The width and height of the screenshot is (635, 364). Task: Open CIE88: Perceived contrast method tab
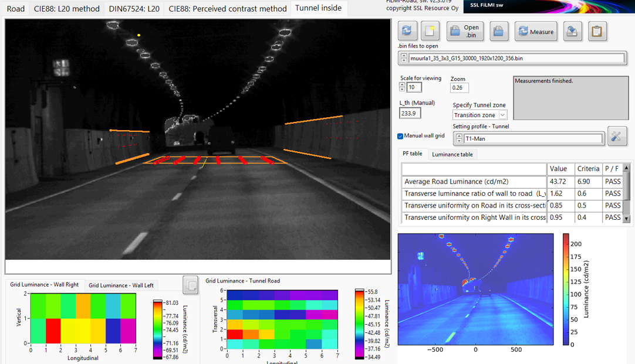tap(228, 8)
